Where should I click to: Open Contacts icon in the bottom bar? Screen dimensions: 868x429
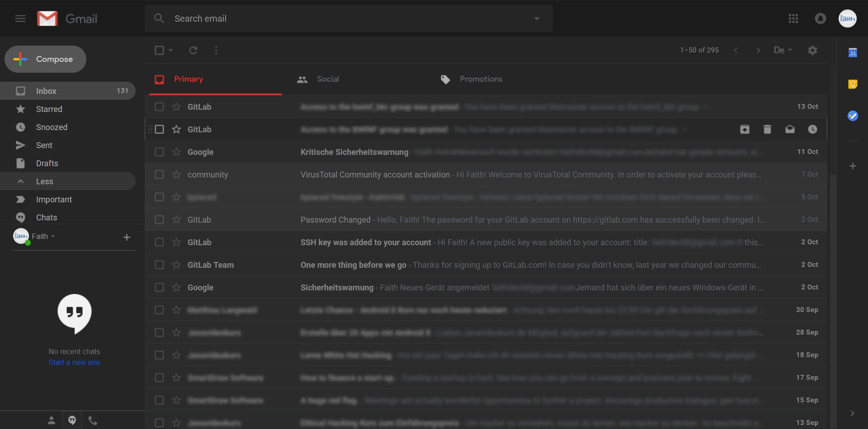point(52,420)
